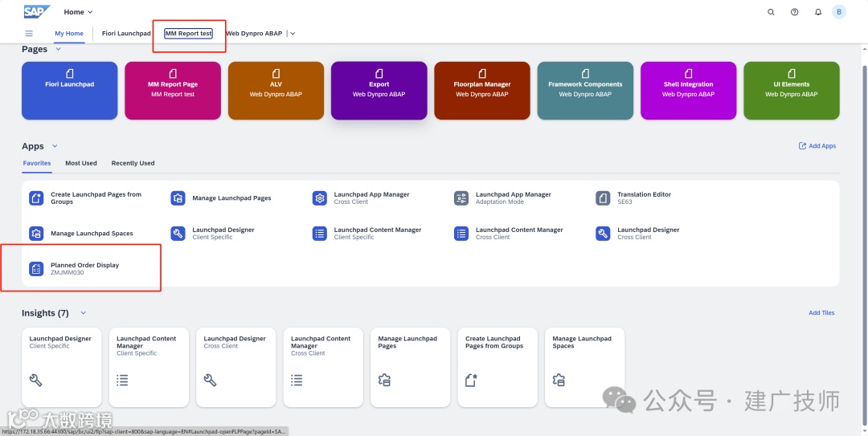
Task: Open the UI Elements page card
Action: [792, 91]
